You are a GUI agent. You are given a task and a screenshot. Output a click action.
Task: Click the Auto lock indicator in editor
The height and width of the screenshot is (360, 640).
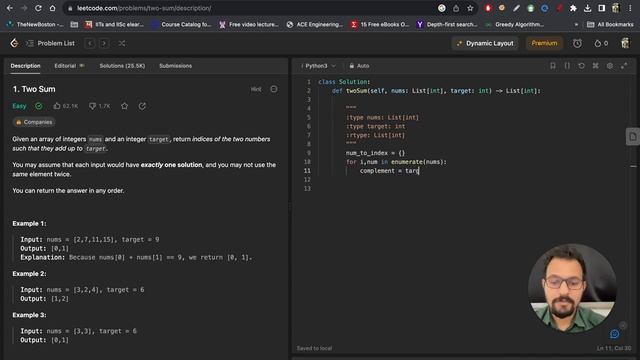coord(359,66)
